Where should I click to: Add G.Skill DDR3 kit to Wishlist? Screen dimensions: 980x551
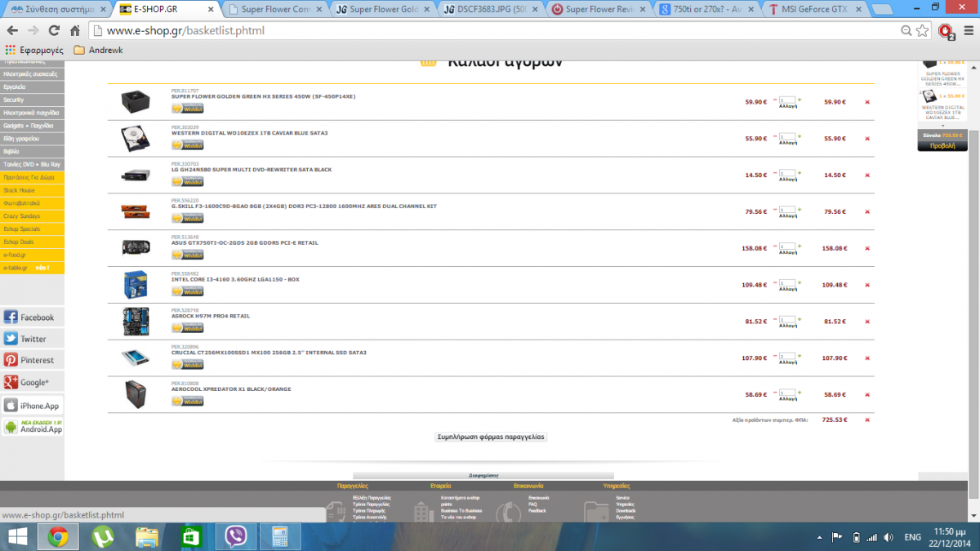tap(187, 219)
